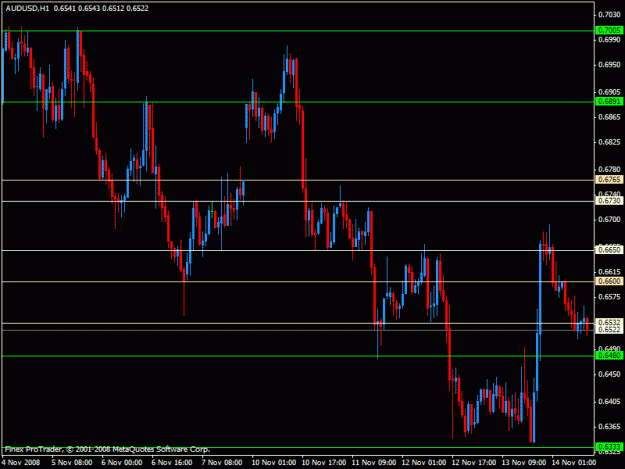Click the 6 Nov 00:00 time label
This screenshot has width=625, height=469.
(x=122, y=462)
